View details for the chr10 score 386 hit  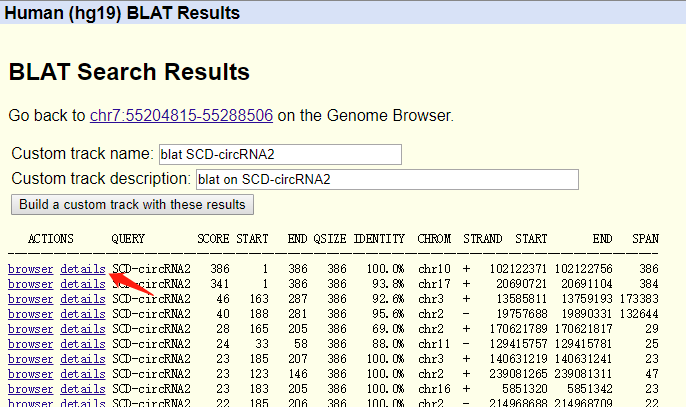point(82,269)
